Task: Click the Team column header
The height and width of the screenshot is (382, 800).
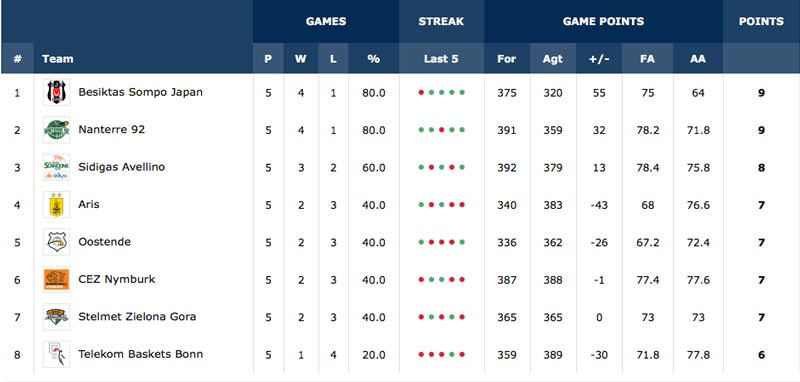Action: coord(58,59)
